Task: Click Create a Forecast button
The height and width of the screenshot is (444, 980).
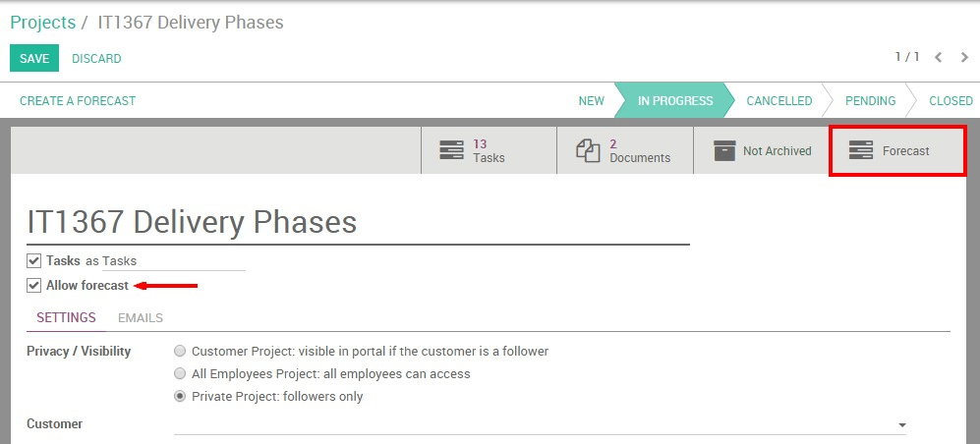Action: click(x=78, y=101)
